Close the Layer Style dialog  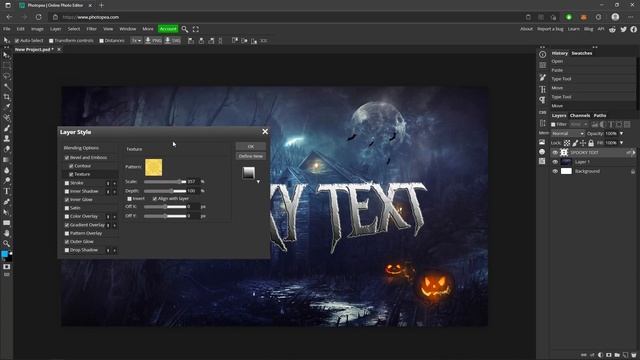point(265,131)
